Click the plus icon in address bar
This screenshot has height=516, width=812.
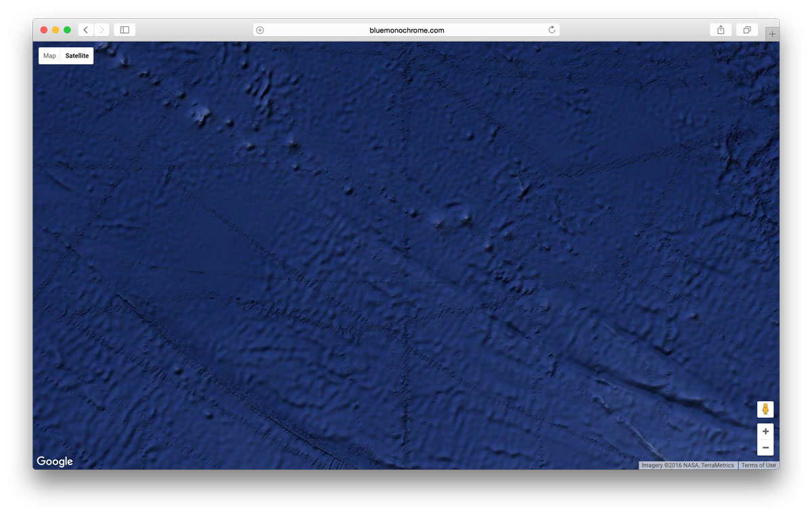260,30
